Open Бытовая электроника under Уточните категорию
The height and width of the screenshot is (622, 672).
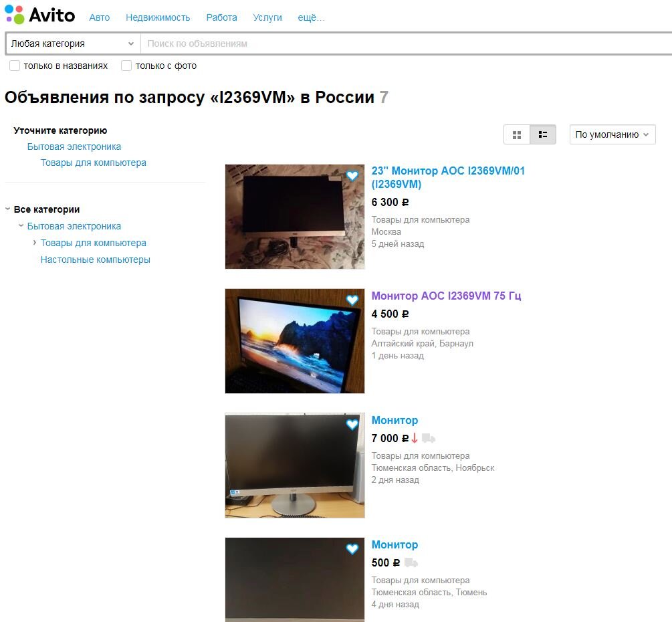point(74,146)
